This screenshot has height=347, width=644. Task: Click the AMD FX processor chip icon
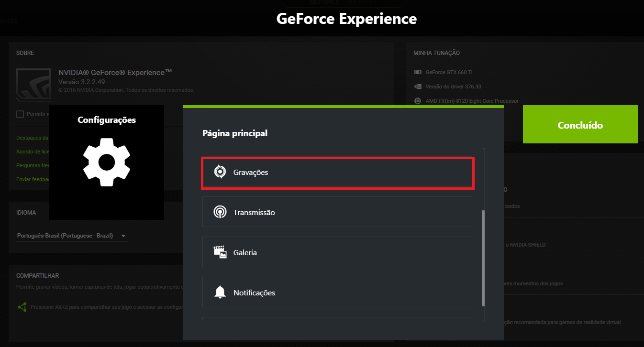[x=418, y=101]
